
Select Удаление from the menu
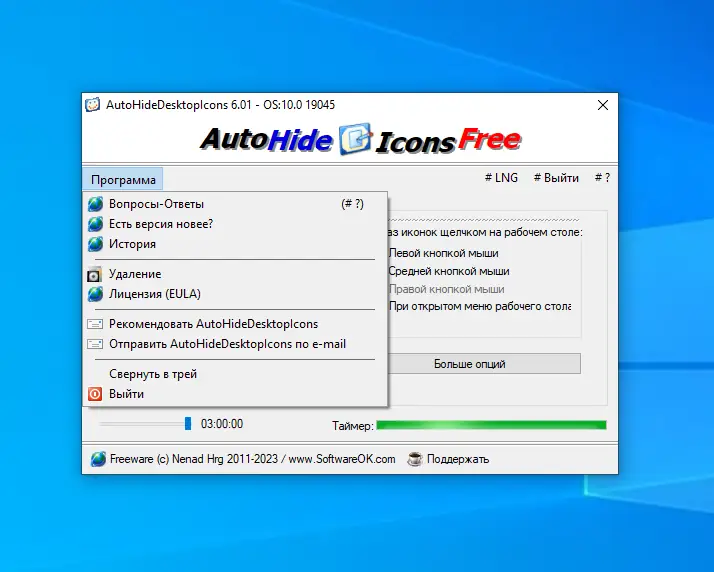click(235, 274)
